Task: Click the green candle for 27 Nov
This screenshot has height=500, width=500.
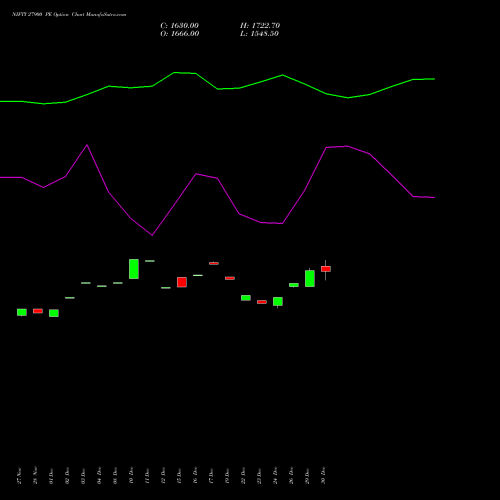Action: tap(22, 312)
